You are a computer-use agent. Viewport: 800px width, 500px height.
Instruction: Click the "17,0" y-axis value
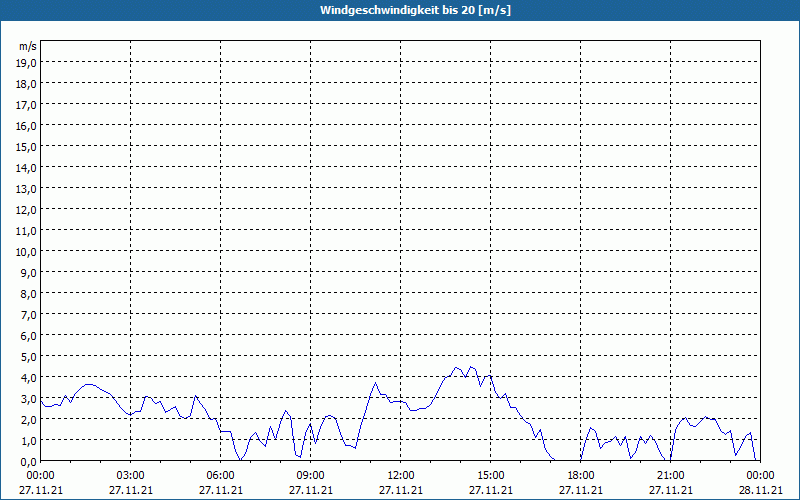(27, 105)
